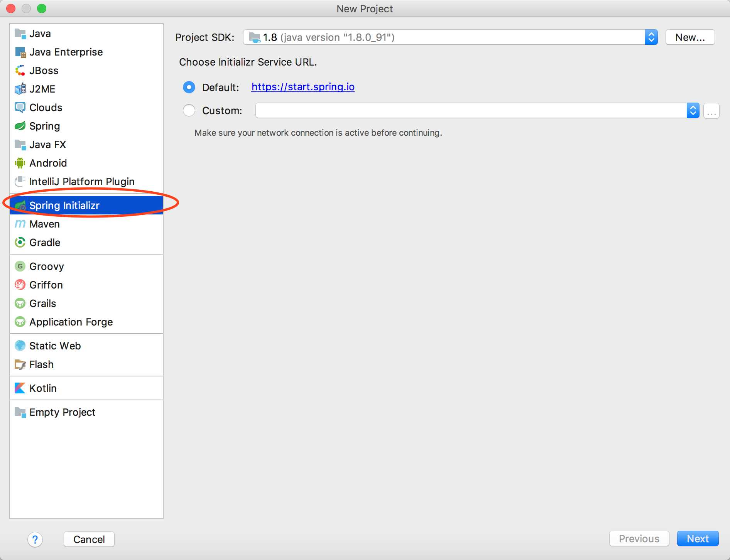
Task: Click the Groovy G icon
Action: [x=20, y=266]
